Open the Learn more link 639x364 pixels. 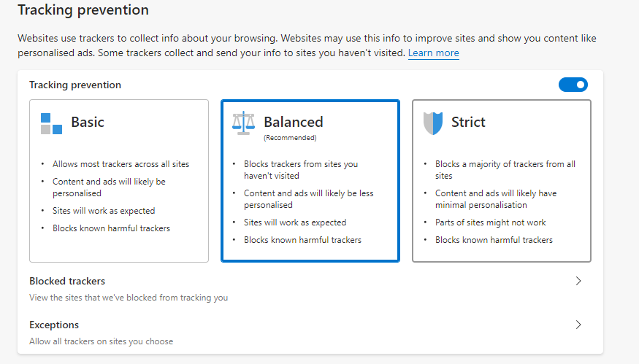434,53
